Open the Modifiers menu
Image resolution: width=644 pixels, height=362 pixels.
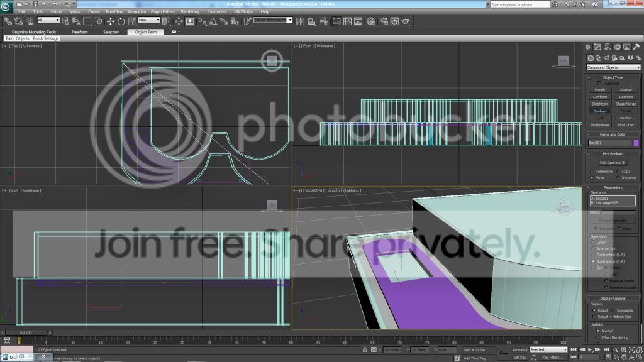(x=114, y=11)
